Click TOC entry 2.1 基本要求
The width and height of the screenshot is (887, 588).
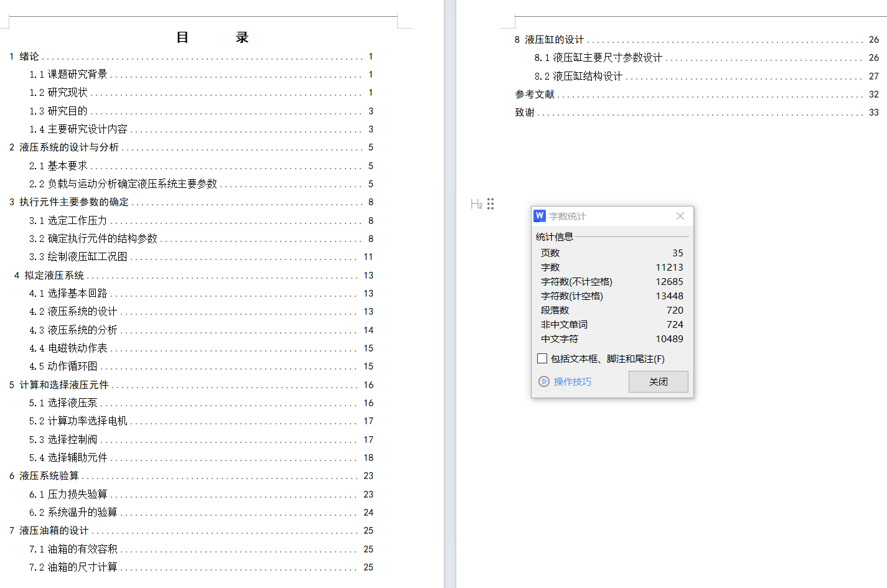pyautogui.click(x=201, y=166)
